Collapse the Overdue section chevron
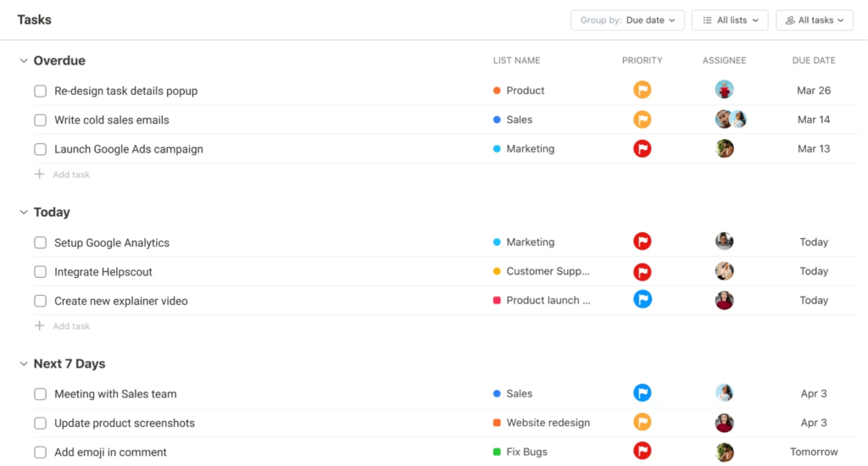 23,60
